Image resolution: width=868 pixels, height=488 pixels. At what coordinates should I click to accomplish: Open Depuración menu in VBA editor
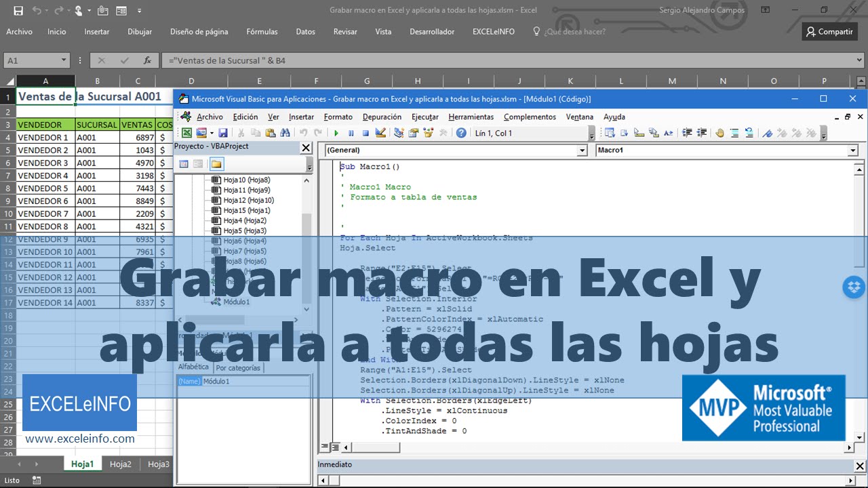[x=382, y=117]
